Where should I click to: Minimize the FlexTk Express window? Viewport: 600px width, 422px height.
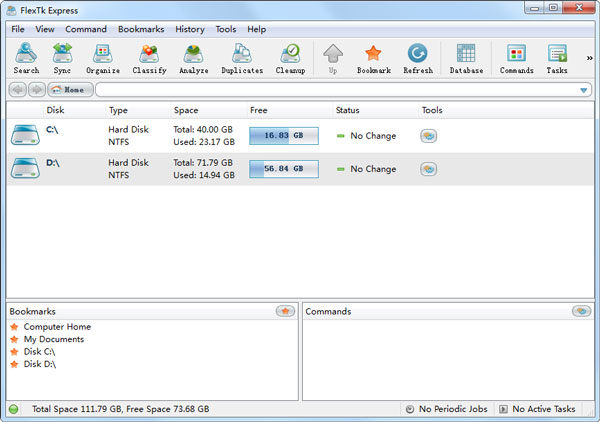tap(535, 8)
